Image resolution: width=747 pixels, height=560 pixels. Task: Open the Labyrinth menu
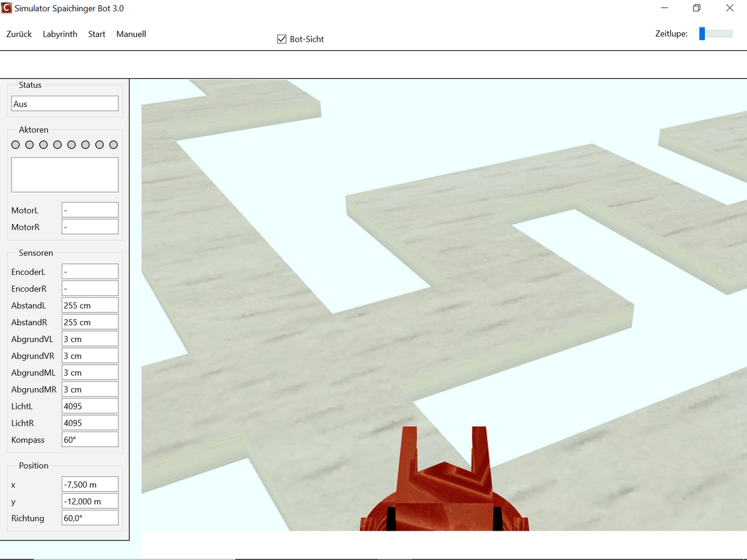coord(60,34)
